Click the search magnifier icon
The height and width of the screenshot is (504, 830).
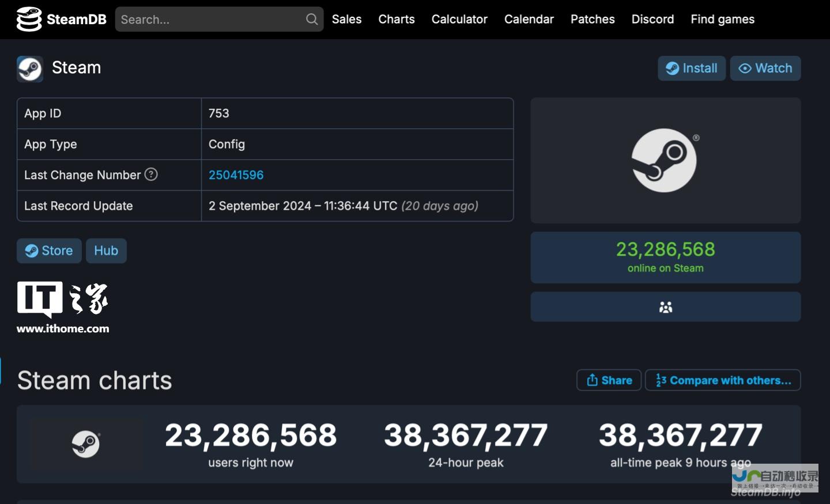click(312, 20)
